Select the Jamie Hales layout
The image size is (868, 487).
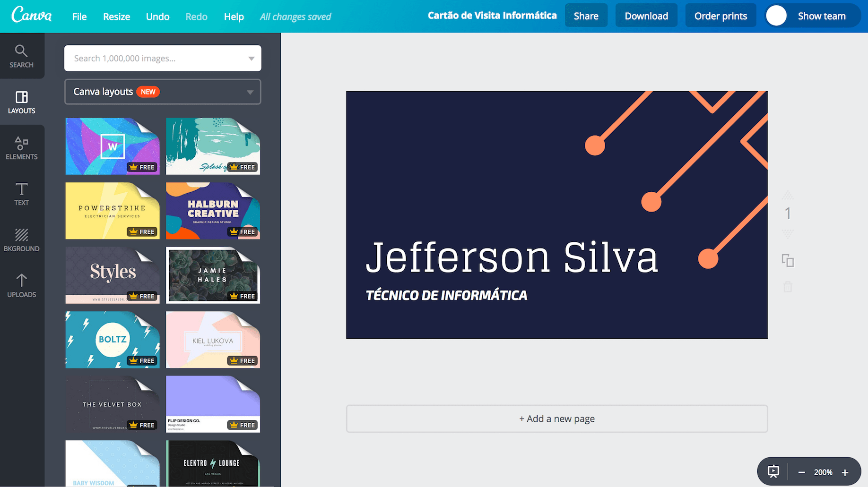(x=213, y=275)
